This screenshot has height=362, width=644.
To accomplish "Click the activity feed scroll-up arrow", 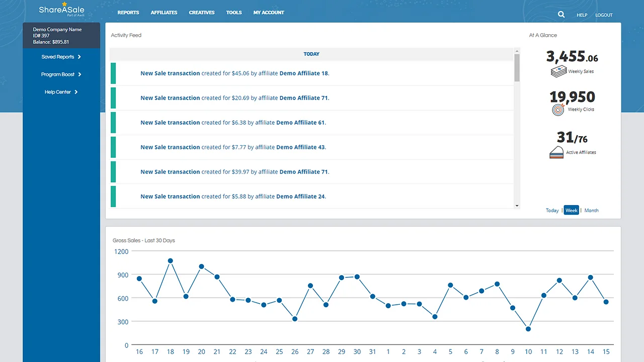I will coord(517,50).
